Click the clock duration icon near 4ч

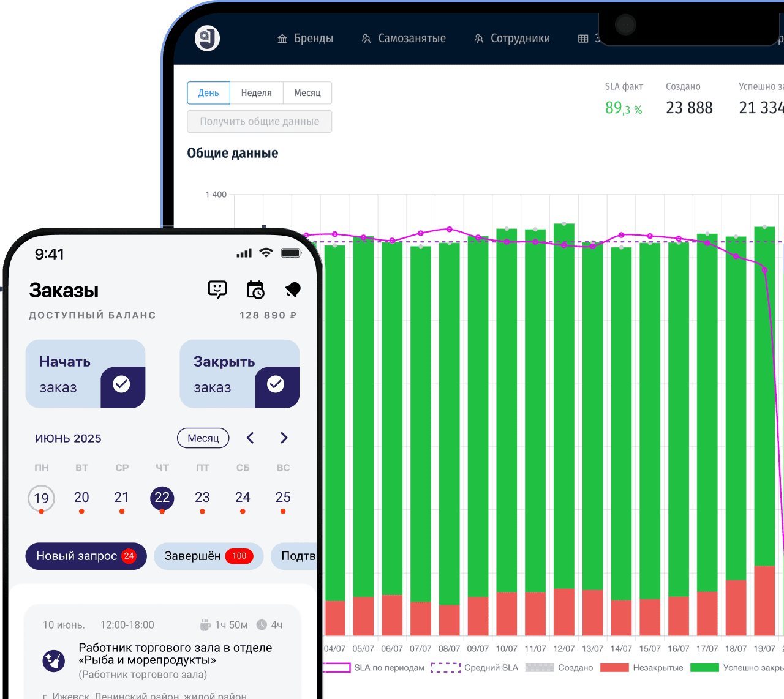tap(262, 625)
